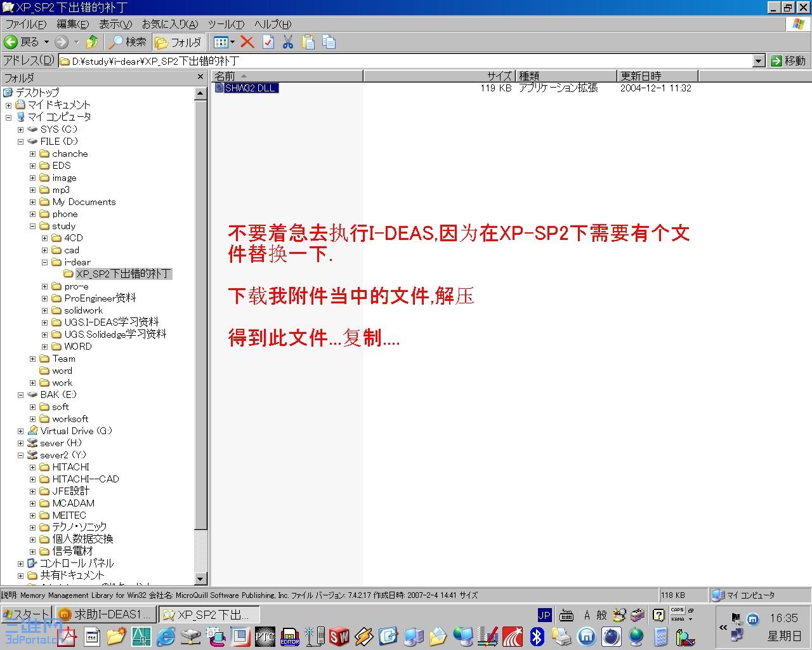Click folder tree scrollbar up arrow

(200, 93)
